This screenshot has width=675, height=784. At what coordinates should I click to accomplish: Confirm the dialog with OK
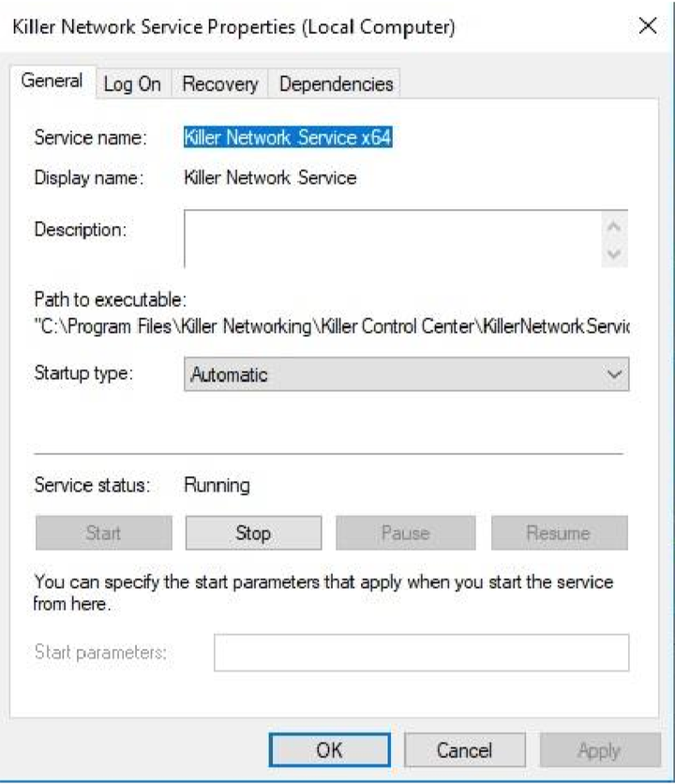click(328, 749)
